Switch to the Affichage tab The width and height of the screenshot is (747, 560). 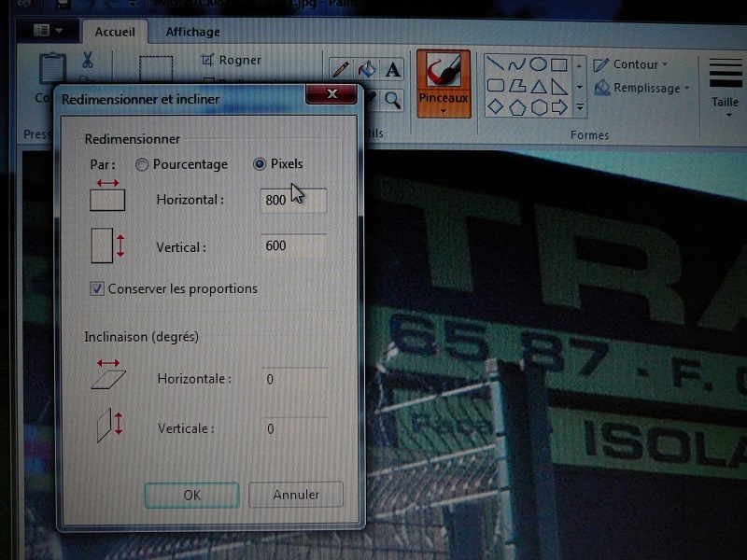tap(192, 32)
